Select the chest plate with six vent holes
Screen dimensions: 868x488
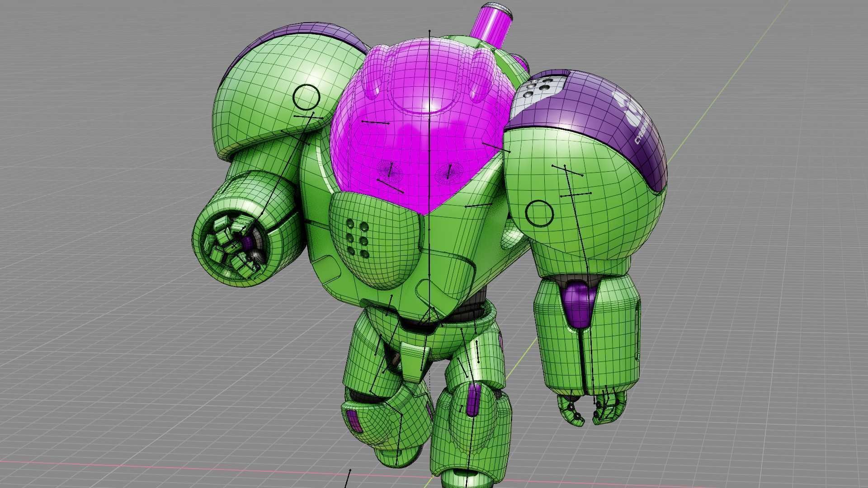coord(375,239)
